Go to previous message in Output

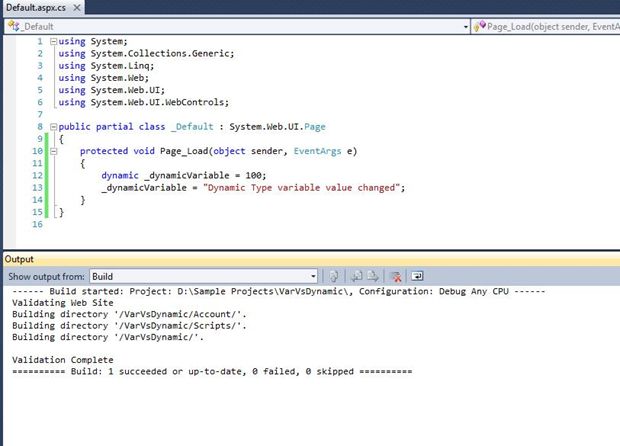pyautogui.click(x=357, y=276)
